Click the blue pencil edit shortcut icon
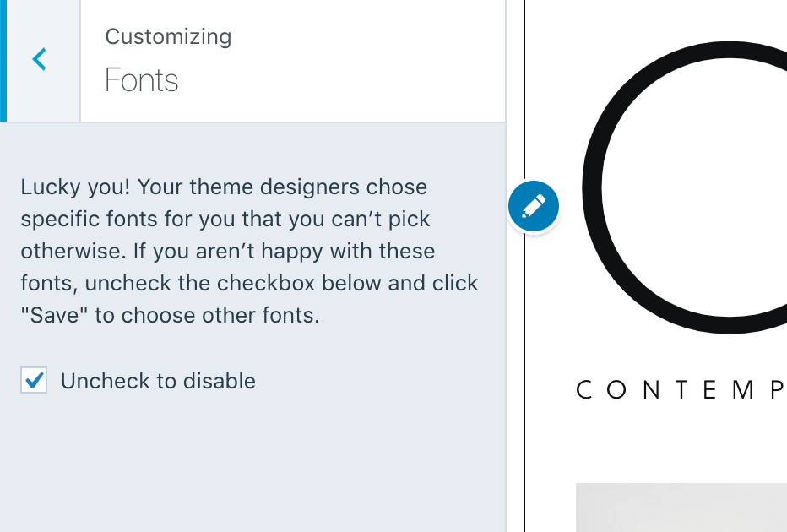Image resolution: width=787 pixels, height=532 pixels. point(533,206)
